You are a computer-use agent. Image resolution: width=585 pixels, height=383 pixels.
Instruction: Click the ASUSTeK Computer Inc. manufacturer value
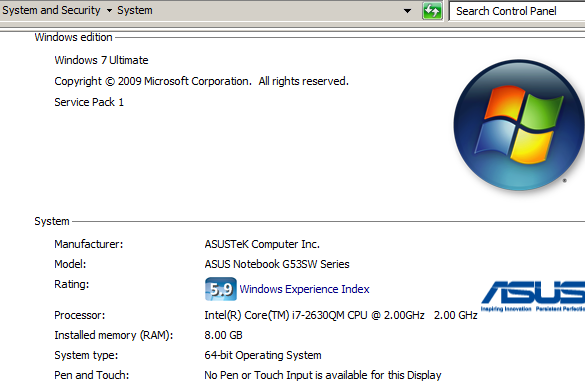tap(262, 244)
